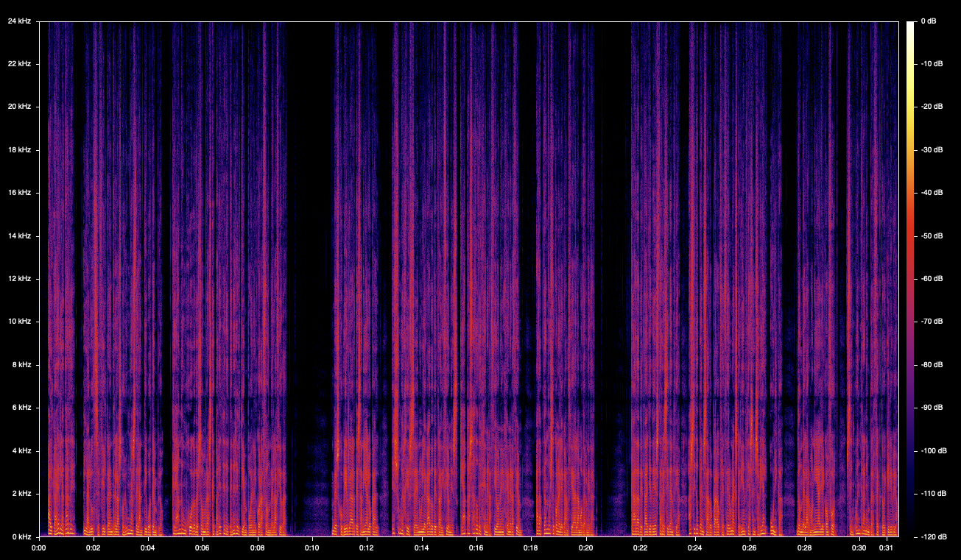Click the 12 kHz frequency label

(19, 279)
